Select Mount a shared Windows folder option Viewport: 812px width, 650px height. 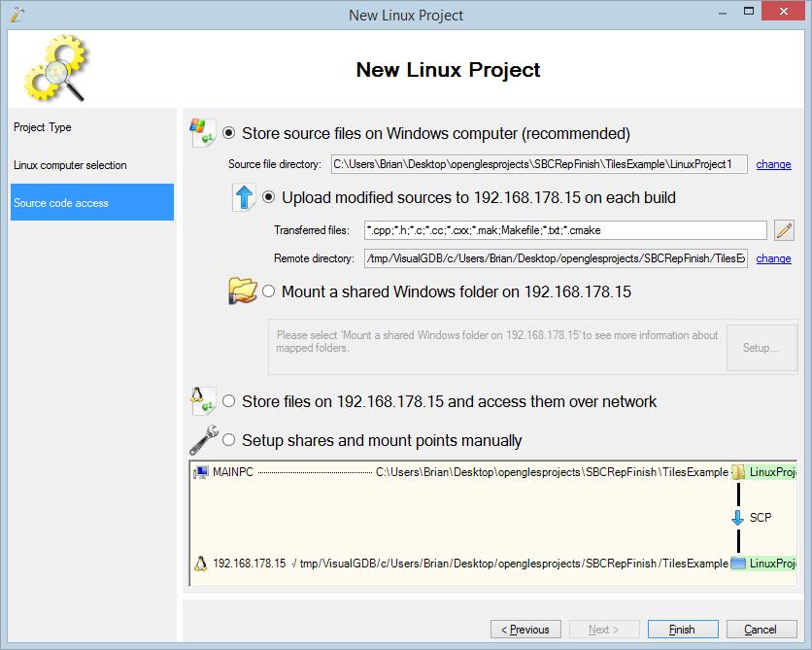(268, 291)
